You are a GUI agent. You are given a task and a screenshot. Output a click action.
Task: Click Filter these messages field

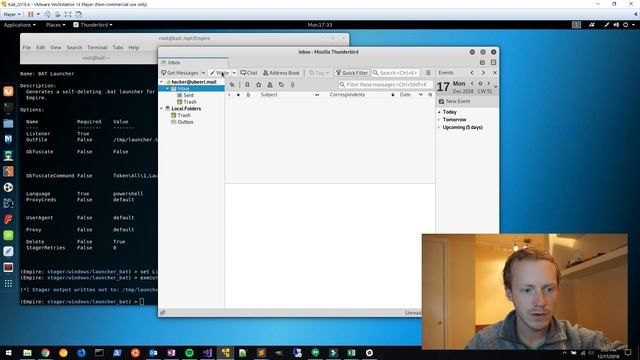click(x=385, y=84)
